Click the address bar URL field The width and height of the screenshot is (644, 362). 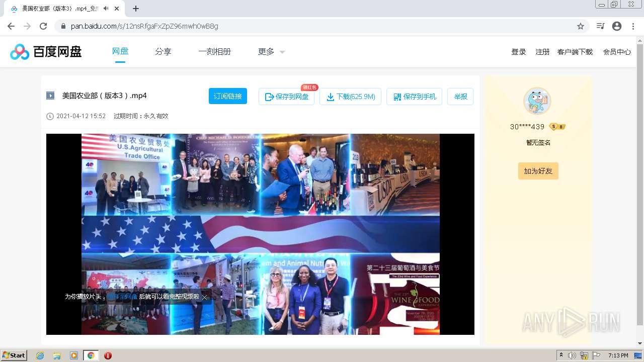pos(322,26)
